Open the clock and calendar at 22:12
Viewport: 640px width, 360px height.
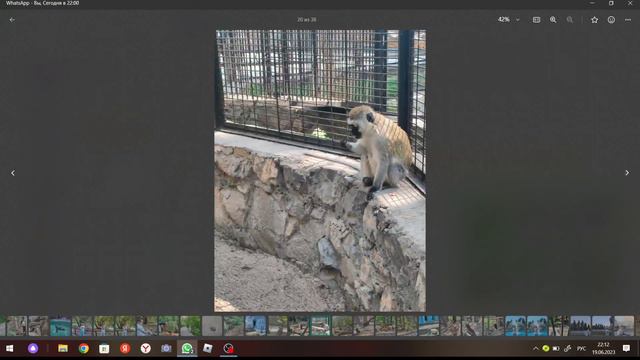click(x=603, y=349)
